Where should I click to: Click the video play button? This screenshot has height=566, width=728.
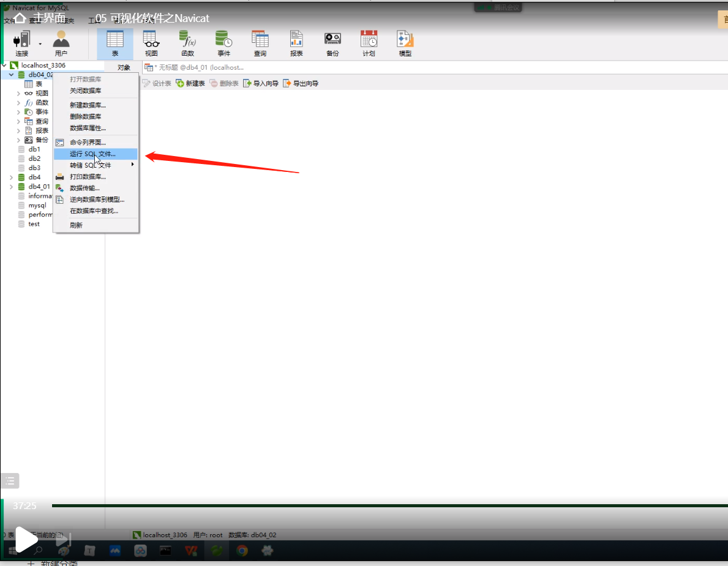pyautogui.click(x=26, y=540)
